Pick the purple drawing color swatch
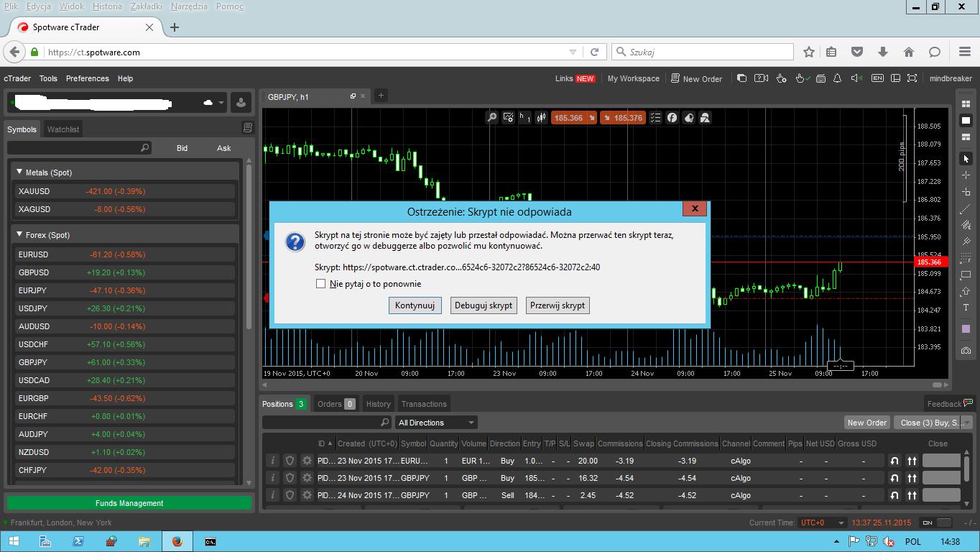The height and width of the screenshot is (552, 980). (966, 328)
